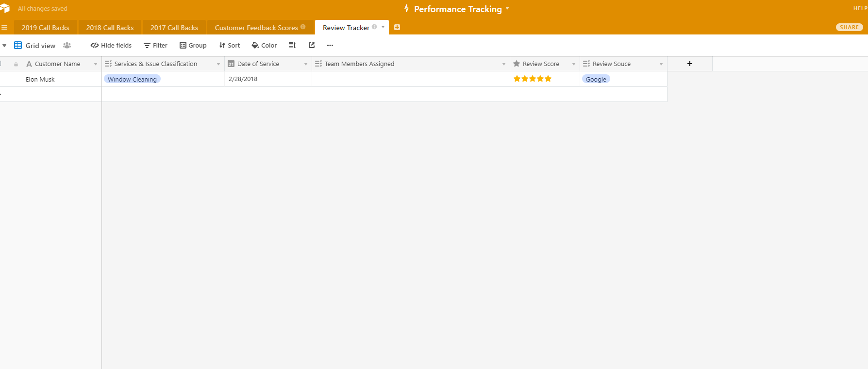Open the Airtable home logo
The width and height of the screenshot is (868, 369).
[5, 8]
